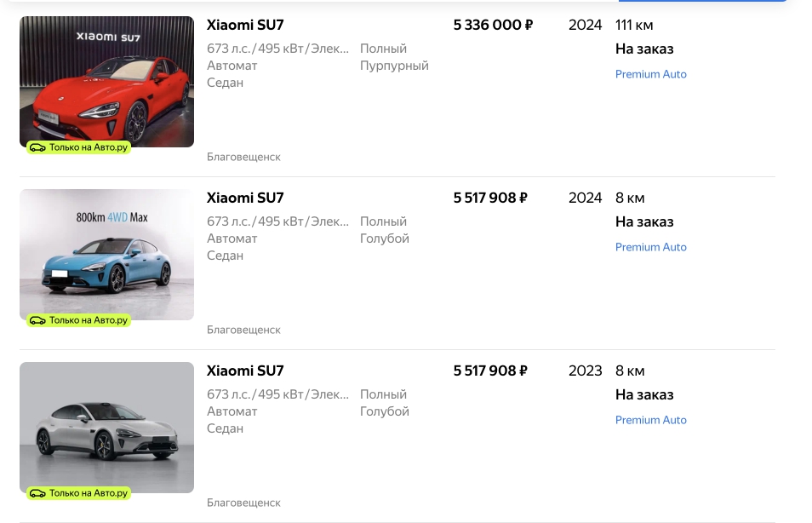Click the 5 517 908 ₽ price of the 2024 listing
The height and width of the screenshot is (523, 812).
490,198
